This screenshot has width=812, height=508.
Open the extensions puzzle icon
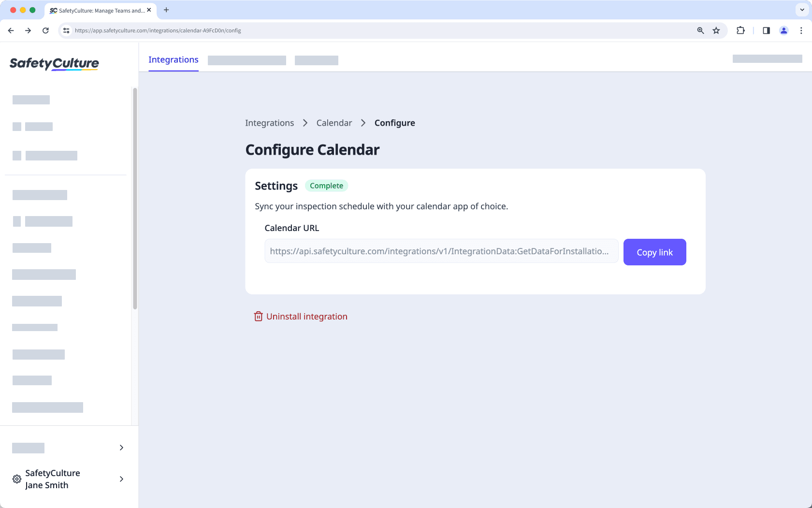click(740, 30)
